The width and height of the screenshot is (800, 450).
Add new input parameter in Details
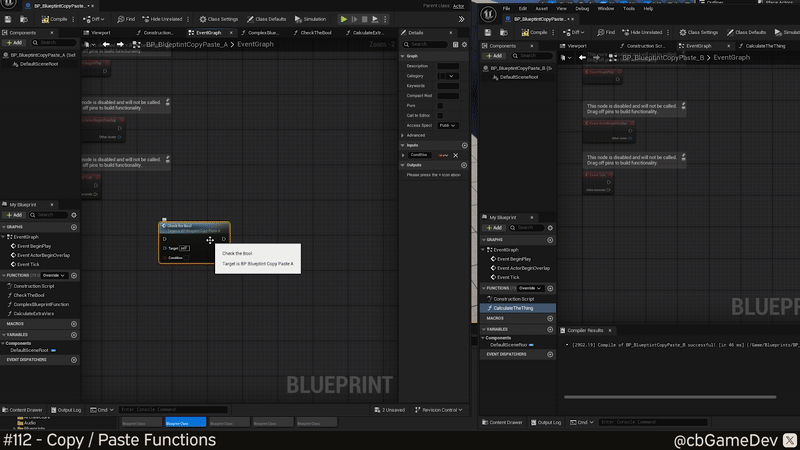(464, 145)
